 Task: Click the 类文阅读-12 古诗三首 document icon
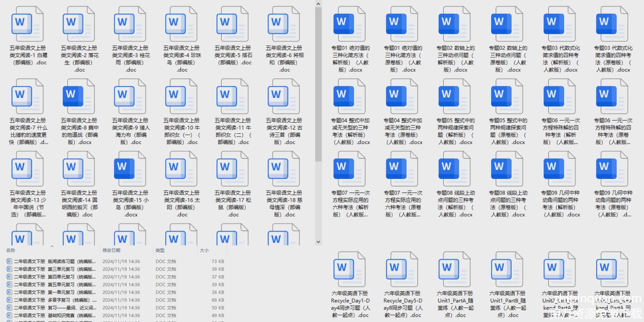pyautogui.click(x=284, y=97)
